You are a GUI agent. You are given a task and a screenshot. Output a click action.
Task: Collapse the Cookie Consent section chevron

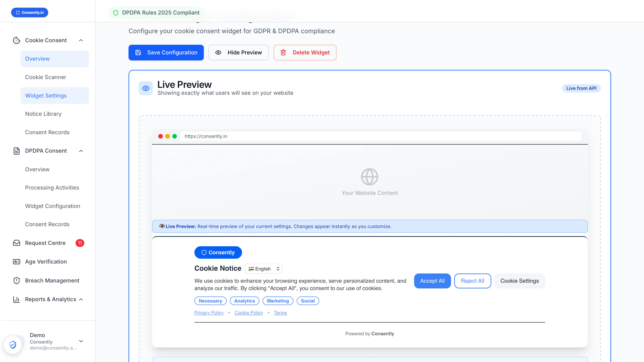pyautogui.click(x=81, y=40)
